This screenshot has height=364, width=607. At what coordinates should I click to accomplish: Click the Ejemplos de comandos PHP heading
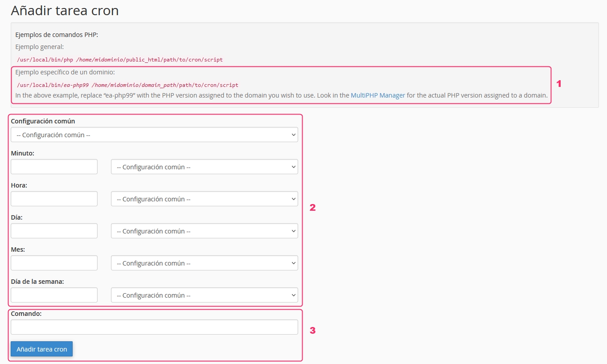tap(57, 35)
